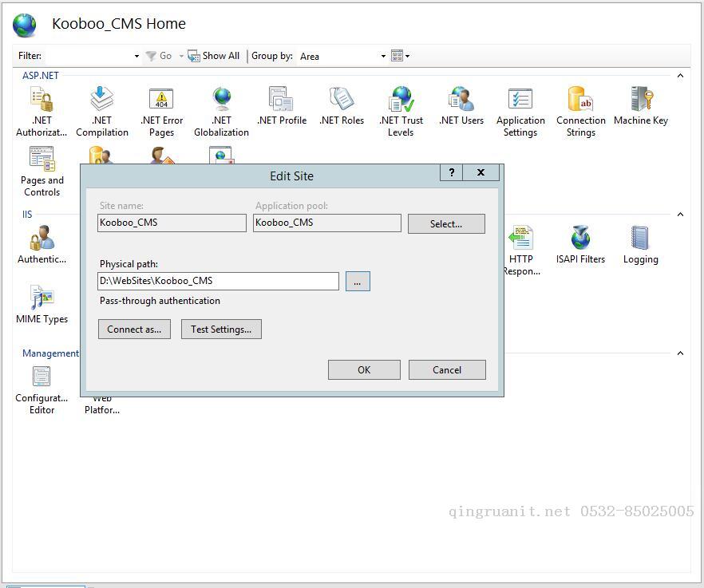The width and height of the screenshot is (704, 588).
Task: Open the .NET Compilation feature
Action: 102,112
